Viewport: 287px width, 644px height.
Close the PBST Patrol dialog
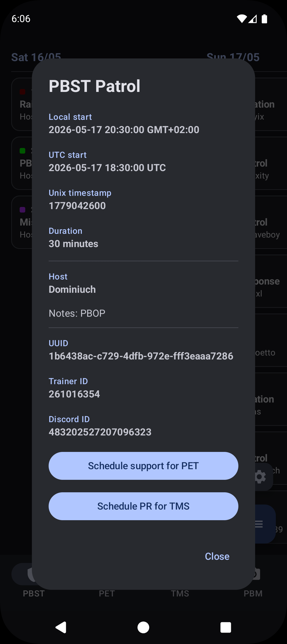(x=217, y=556)
